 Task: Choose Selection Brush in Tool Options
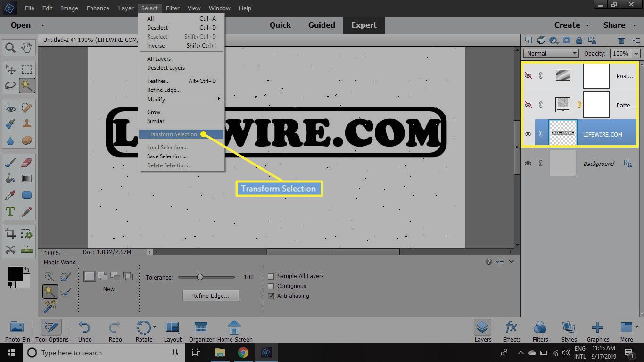[66, 277]
